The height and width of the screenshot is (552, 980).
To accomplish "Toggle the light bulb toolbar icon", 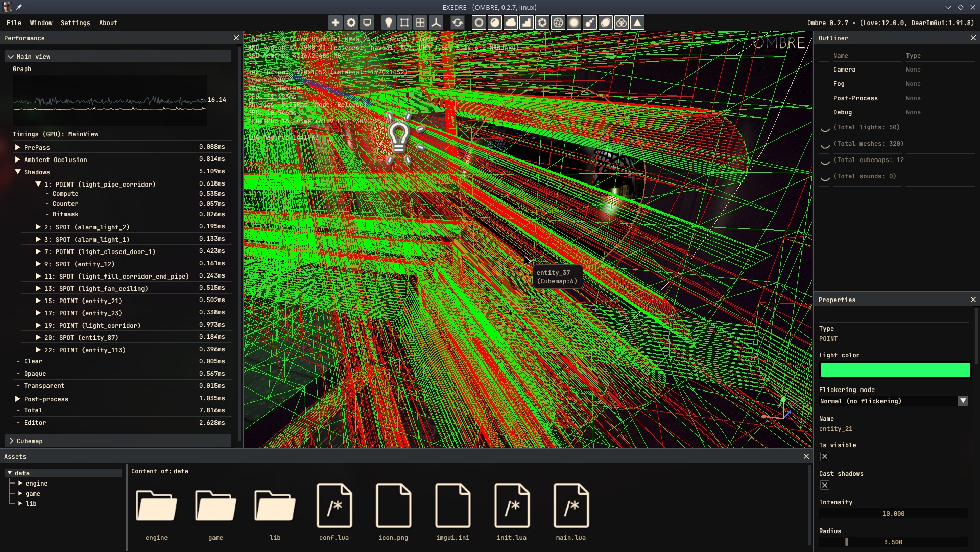I will (389, 22).
